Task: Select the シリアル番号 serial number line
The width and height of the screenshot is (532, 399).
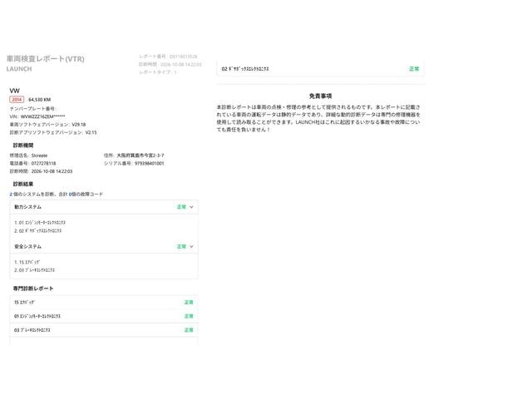Action: [134, 163]
